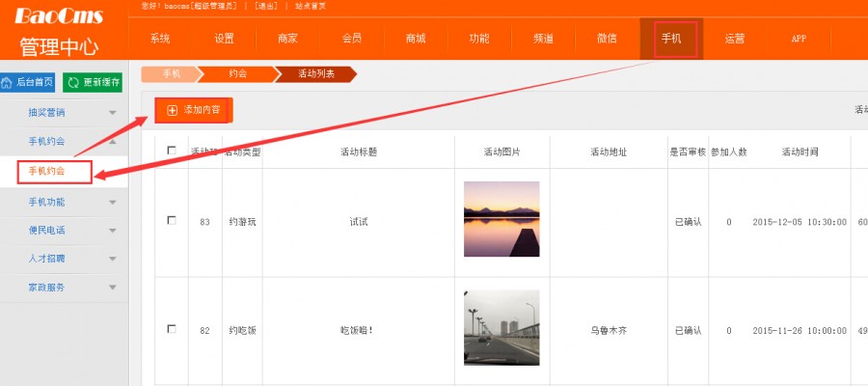
Task: Open the sunset lake activity image
Action: click(502, 219)
